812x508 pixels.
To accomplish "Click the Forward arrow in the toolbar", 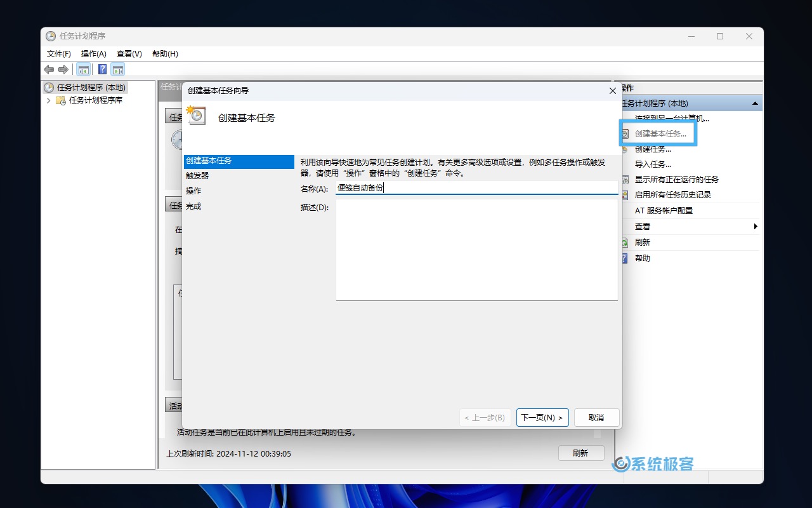I will pos(63,69).
